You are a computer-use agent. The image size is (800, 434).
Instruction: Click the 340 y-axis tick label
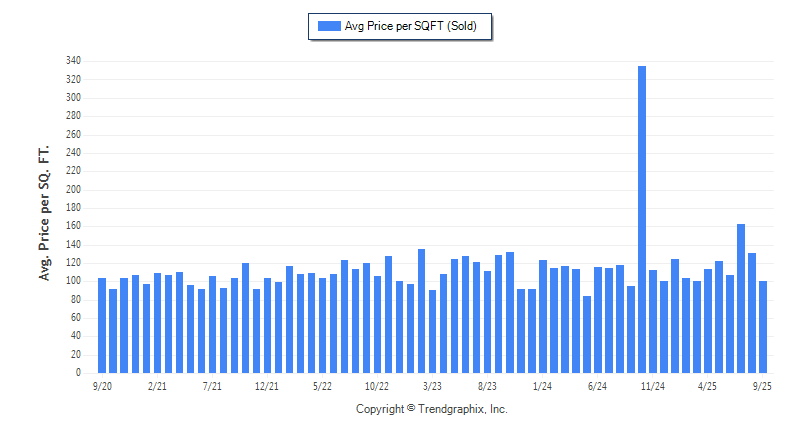click(x=74, y=61)
